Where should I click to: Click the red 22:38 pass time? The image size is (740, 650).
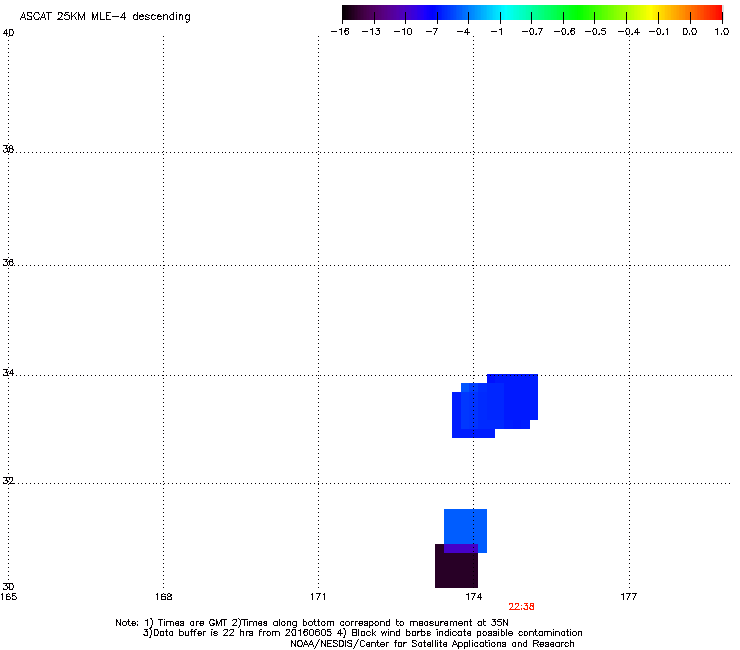pyautogui.click(x=521, y=607)
